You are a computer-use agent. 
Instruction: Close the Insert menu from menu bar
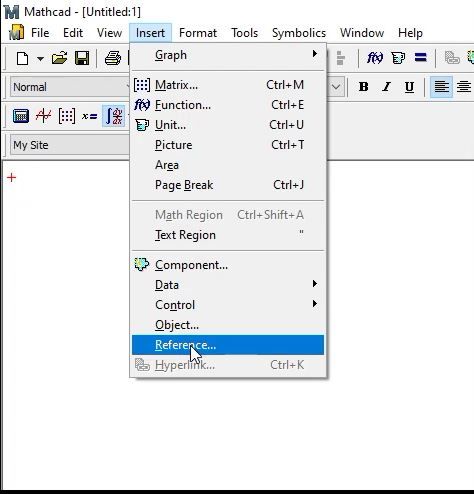click(150, 33)
